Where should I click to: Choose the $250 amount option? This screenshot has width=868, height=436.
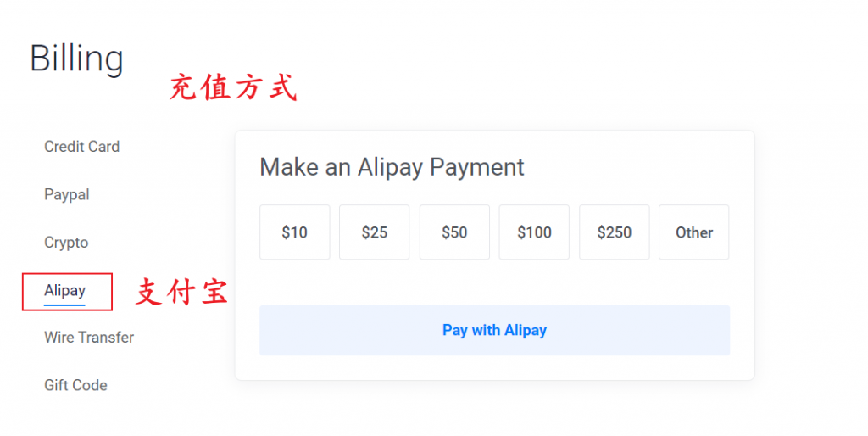(614, 232)
